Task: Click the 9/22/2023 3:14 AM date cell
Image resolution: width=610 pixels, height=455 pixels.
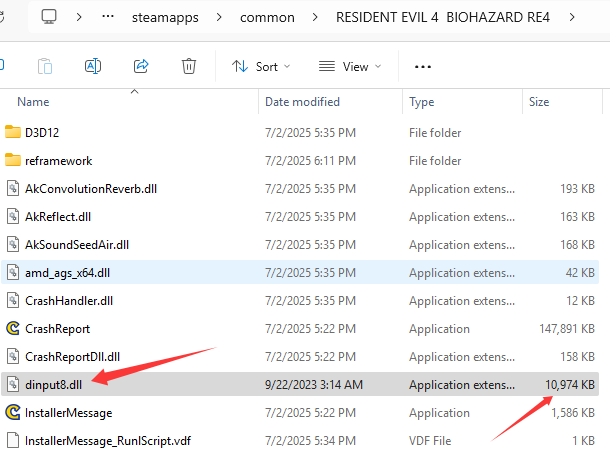Action: [314, 385]
